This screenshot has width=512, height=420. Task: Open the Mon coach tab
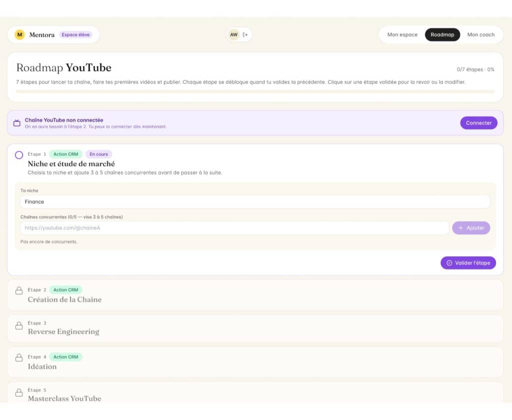[x=480, y=34]
